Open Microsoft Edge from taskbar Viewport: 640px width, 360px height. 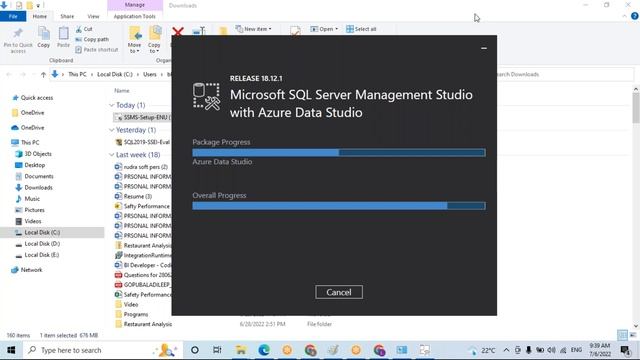click(x=264, y=350)
